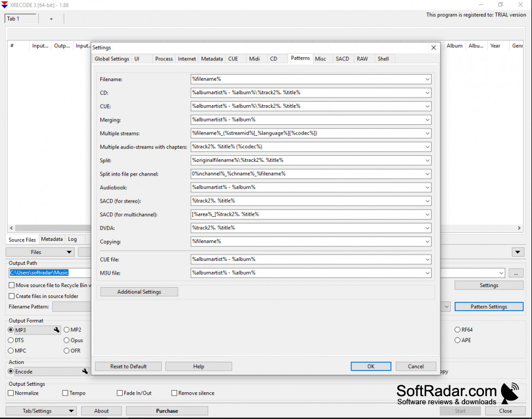Image resolution: width=532 pixels, height=419 pixels.
Task: Confirm settings with OK button
Action: [371, 366]
